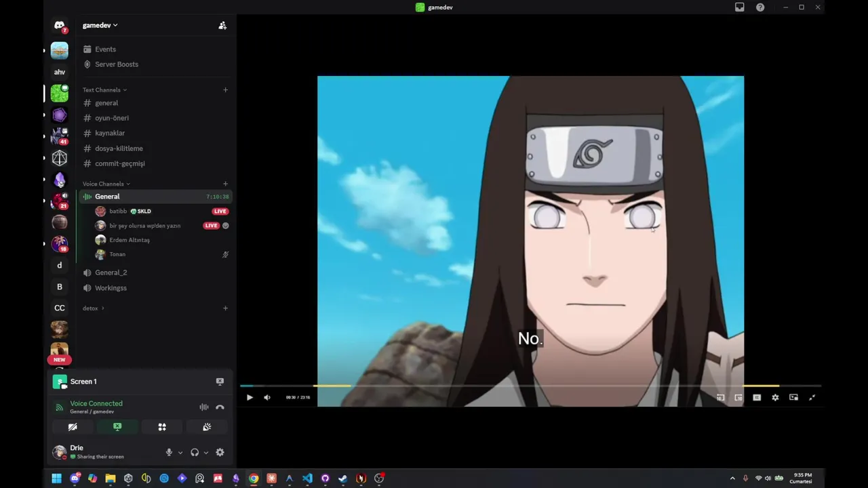Deafen with headphones icon

[195, 452]
